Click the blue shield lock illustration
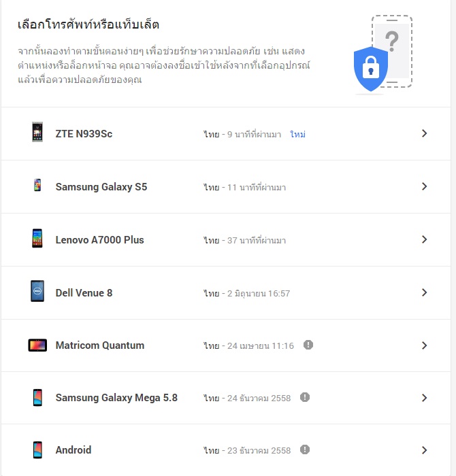The height and width of the screenshot is (476, 456). pos(371,69)
